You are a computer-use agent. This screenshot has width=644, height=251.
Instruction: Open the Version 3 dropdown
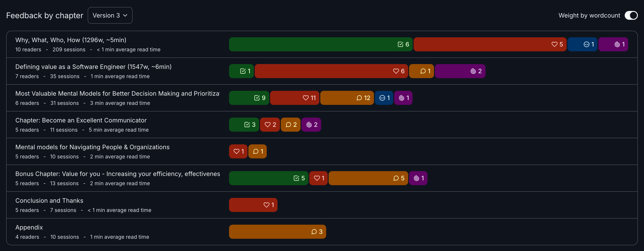pyautogui.click(x=110, y=15)
